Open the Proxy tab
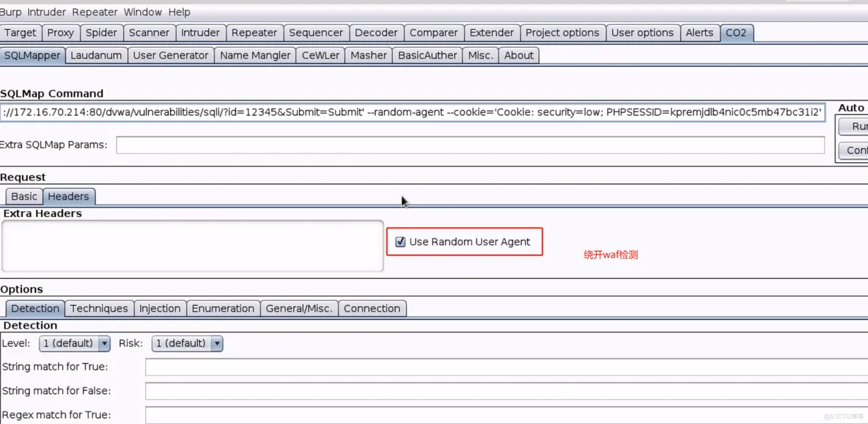The image size is (868, 424). coord(60,32)
